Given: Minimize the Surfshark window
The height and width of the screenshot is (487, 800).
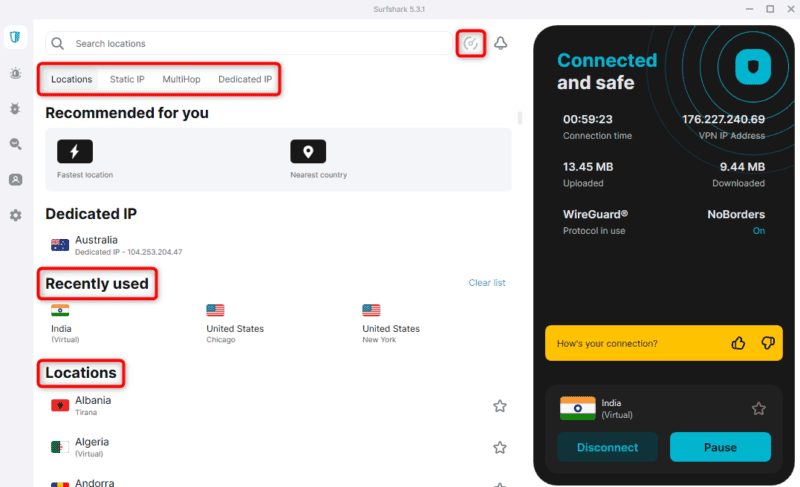Looking at the screenshot, I should pyautogui.click(x=749, y=9).
